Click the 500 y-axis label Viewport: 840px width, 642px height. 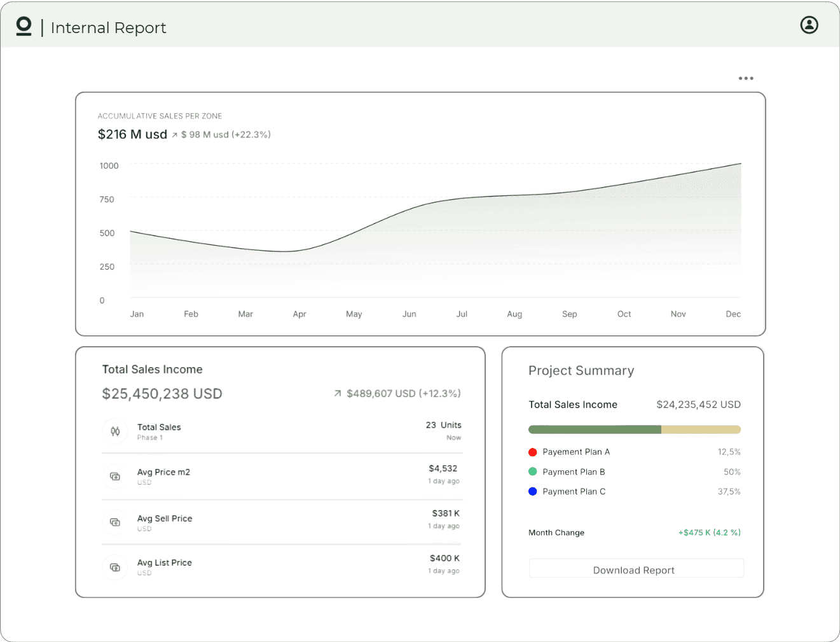click(107, 234)
